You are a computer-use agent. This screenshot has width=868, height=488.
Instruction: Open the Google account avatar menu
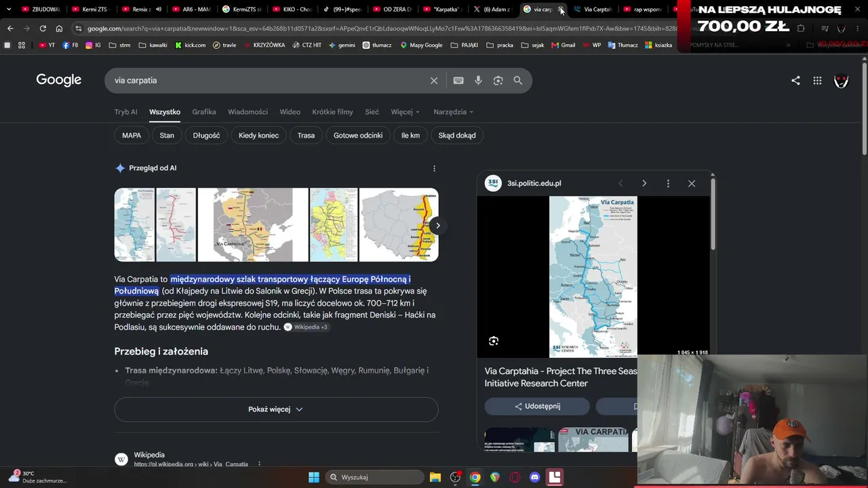(x=841, y=81)
